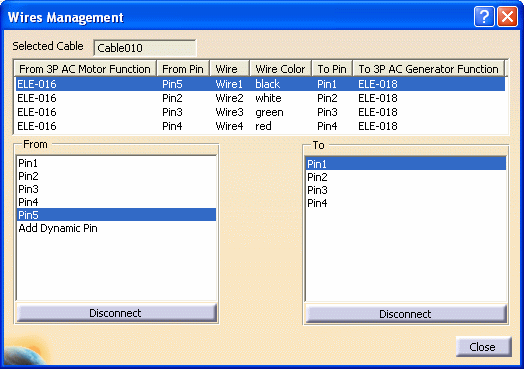Click ELE-016 in the Wire3 row
The height and width of the screenshot is (369, 524).
37,112
